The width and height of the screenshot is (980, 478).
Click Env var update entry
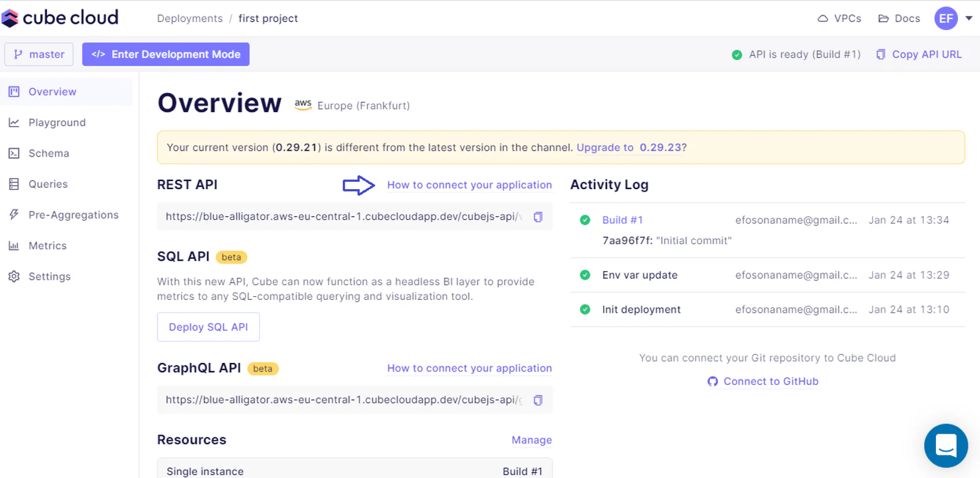(x=639, y=275)
